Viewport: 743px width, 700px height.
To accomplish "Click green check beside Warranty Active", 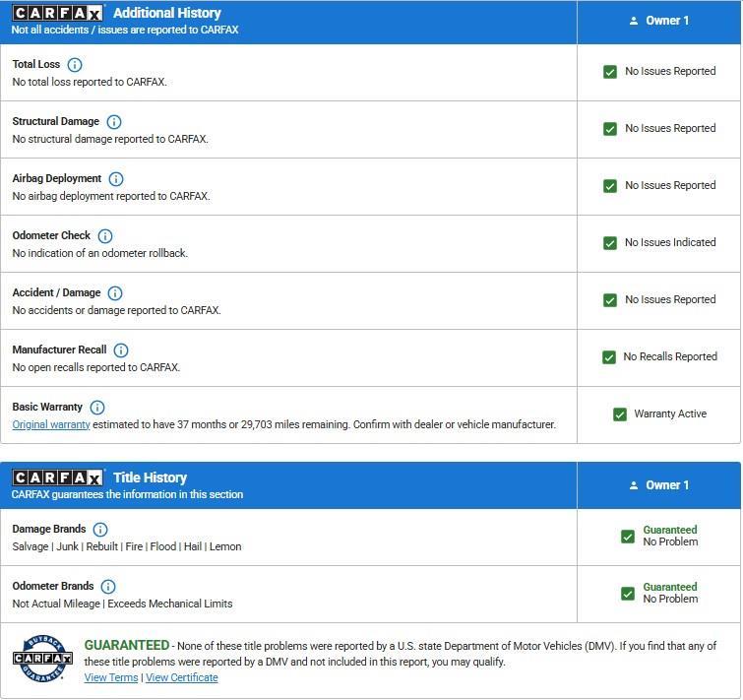I will 620,414.
